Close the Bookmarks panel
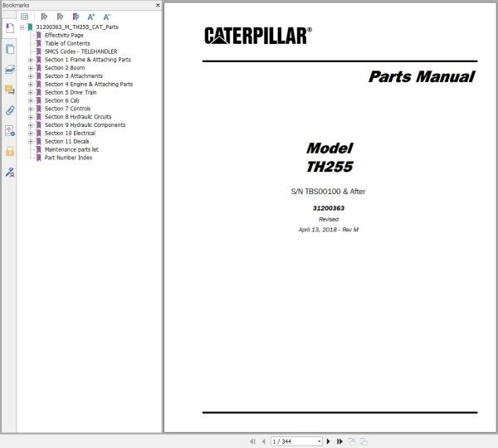The image size is (498, 448). (158, 5)
